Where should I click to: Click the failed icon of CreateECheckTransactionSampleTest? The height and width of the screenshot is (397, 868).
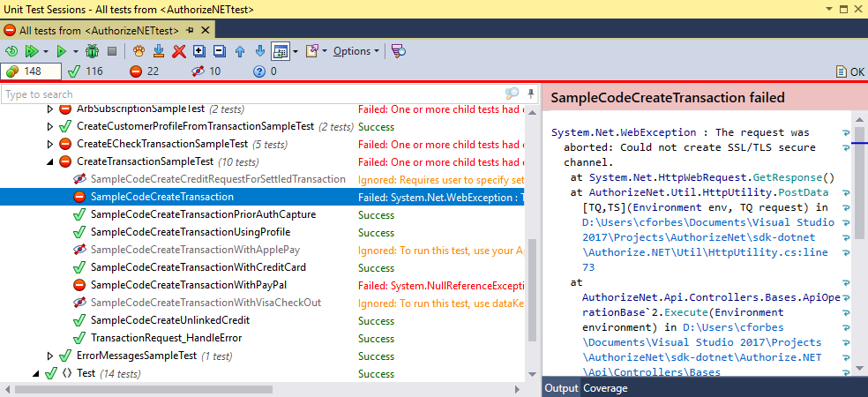pos(65,145)
